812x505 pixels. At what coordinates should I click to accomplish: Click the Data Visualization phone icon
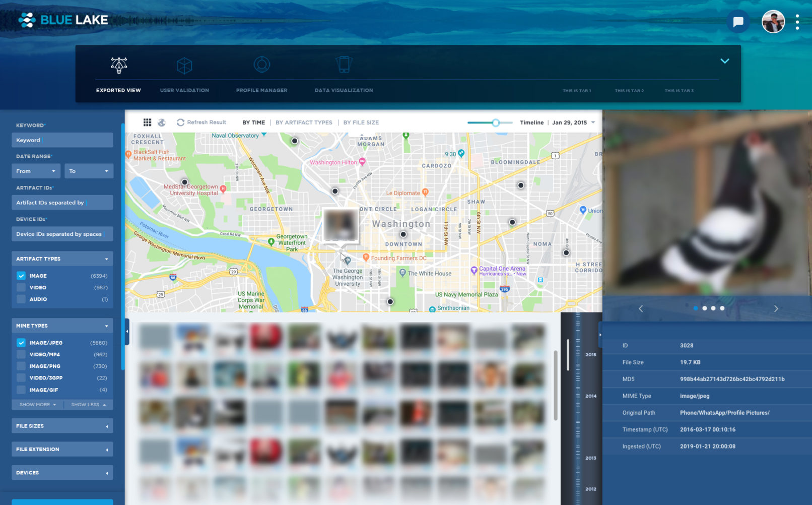344,65
